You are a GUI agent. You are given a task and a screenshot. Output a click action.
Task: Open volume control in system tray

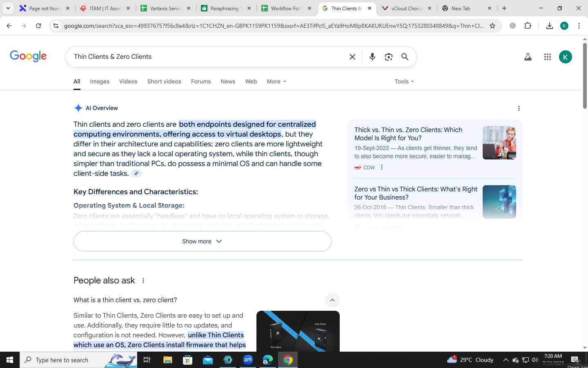click(x=535, y=360)
